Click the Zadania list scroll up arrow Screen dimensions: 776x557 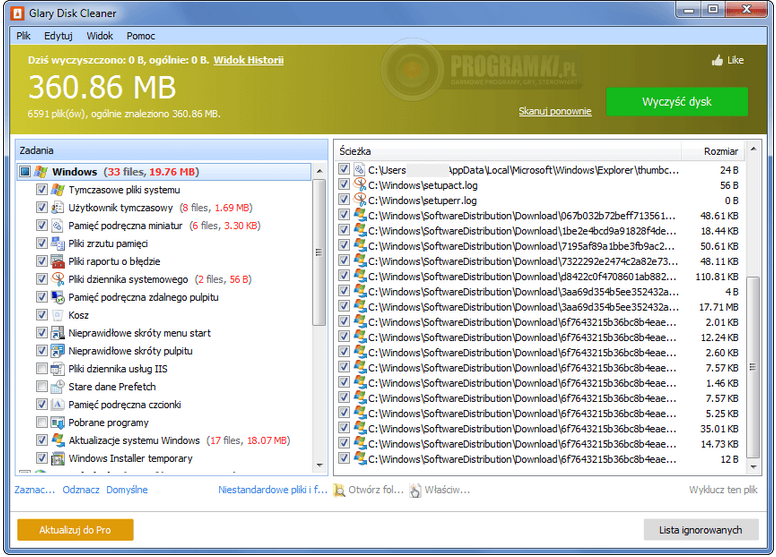pos(319,171)
